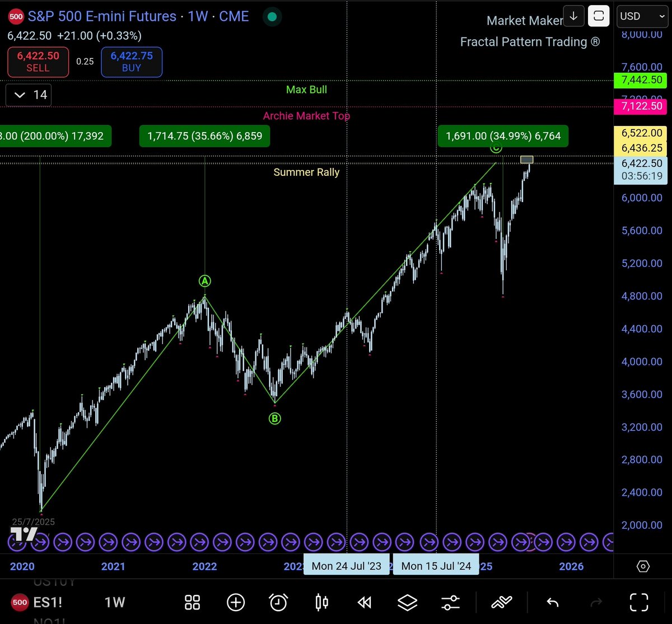This screenshot has height=624, width=672.
Task: Tap the red 500 symbol logo in header
Action: click(x=16, y=17)
